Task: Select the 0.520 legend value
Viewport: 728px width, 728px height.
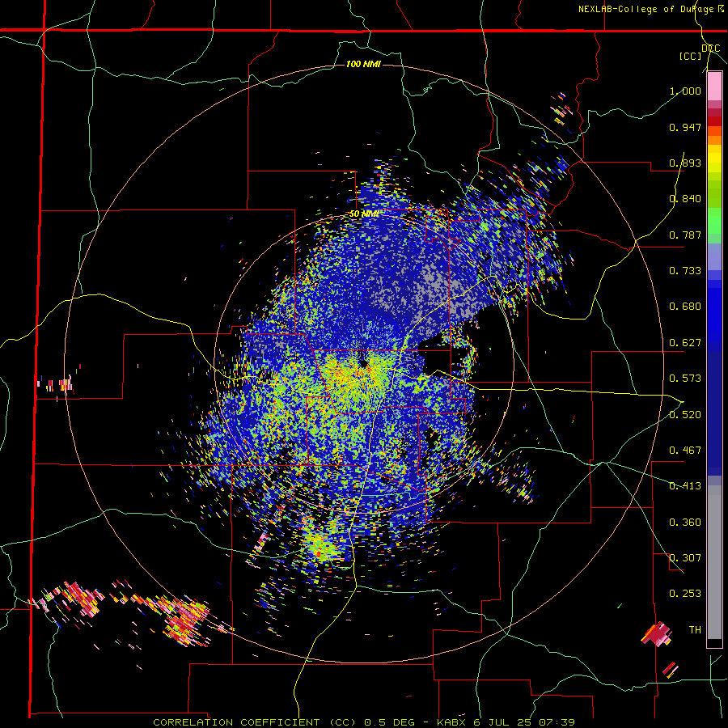Action: click(x=685, y=415)
